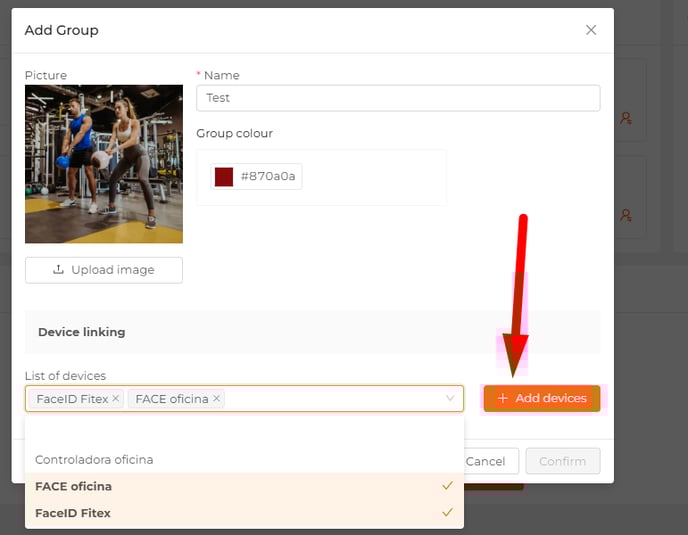The image size is (688, 535).
Task: Click the plus icon on Add devices
Action: click(x=503, y=398)
